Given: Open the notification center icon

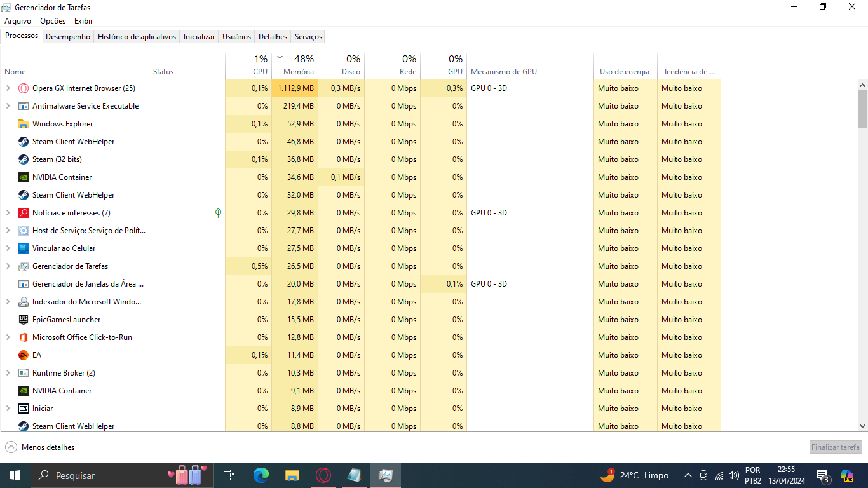Looking at the screenshot, I should click(x=823, y=475).
